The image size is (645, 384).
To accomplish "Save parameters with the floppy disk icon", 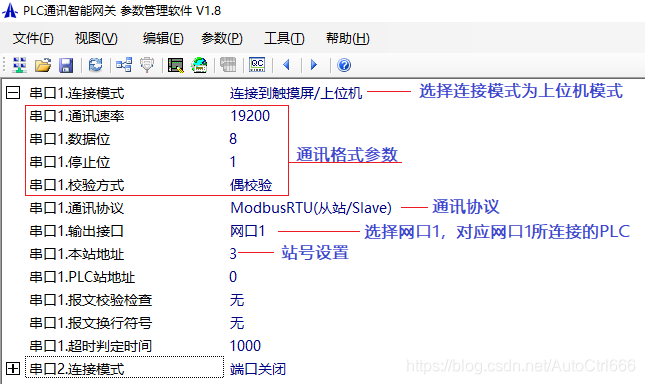I will click(66, 65).
